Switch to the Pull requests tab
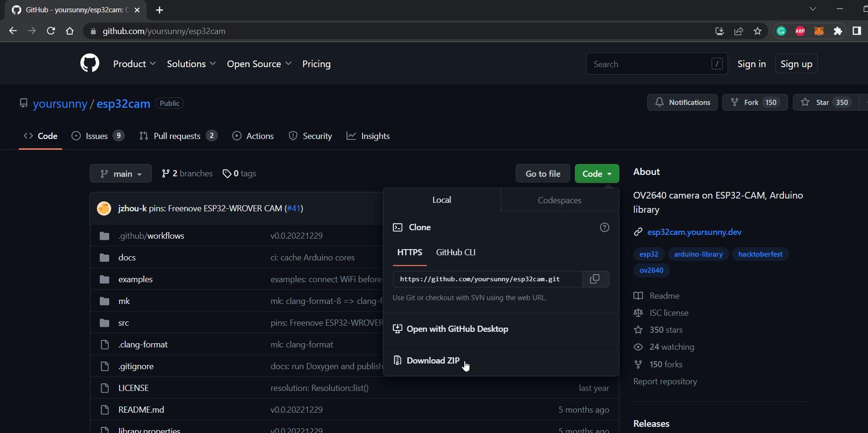868x433 pixels. [x=178, y=136]
